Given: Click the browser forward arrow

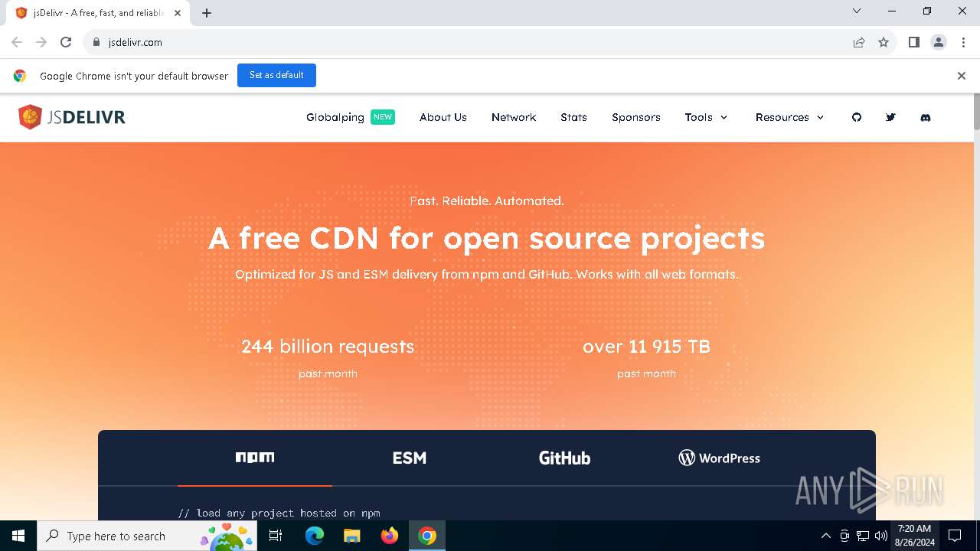Looking at the screenshot, I should pos(41,42).
